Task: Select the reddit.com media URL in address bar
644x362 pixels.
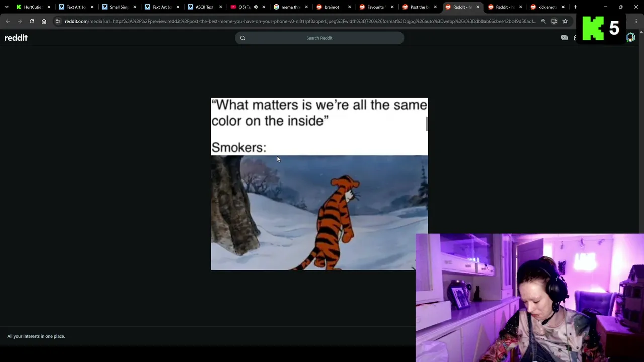Action: point(300,21)
